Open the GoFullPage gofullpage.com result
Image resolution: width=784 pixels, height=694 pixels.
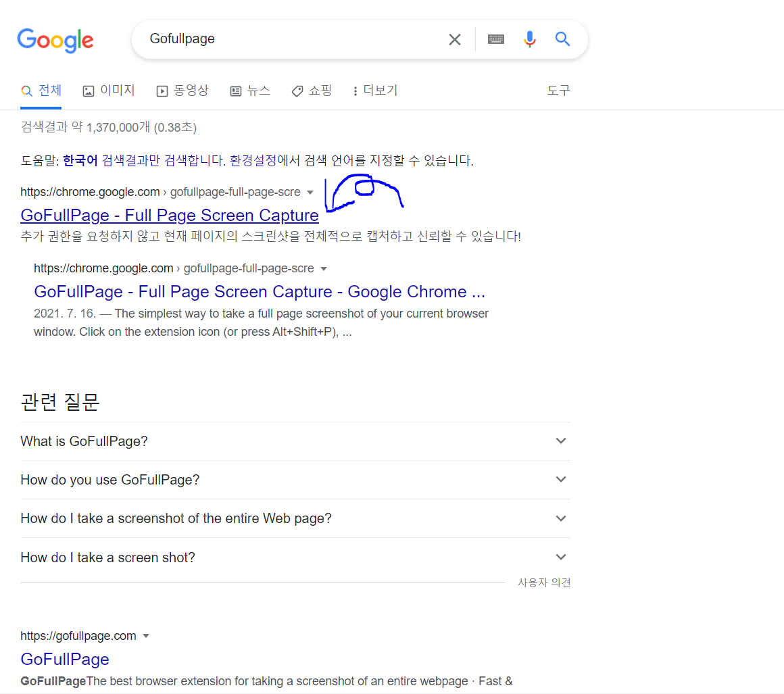click(65, 659)
